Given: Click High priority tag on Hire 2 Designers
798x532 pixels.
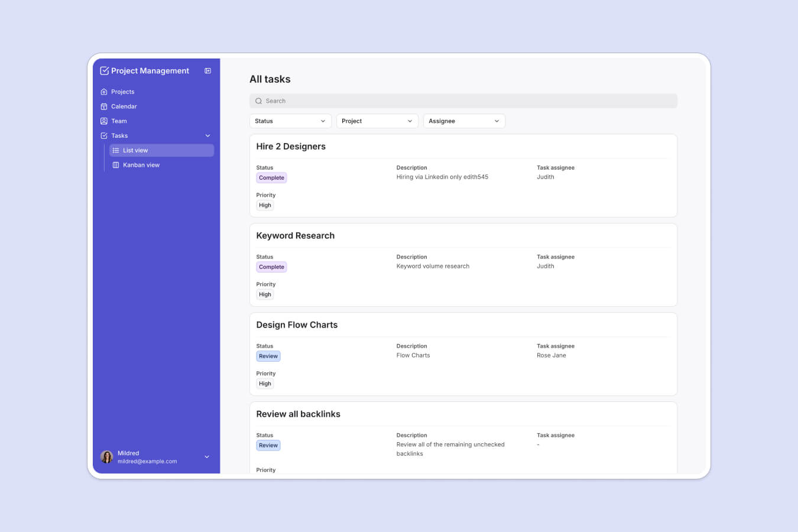Looking at the screenshot, I should coord(265,206).
